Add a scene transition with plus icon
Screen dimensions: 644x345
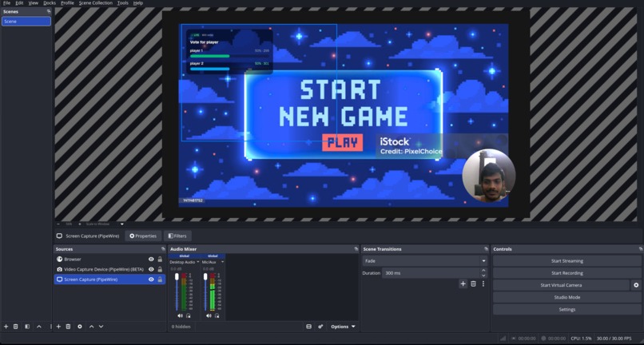pos(463,284)
